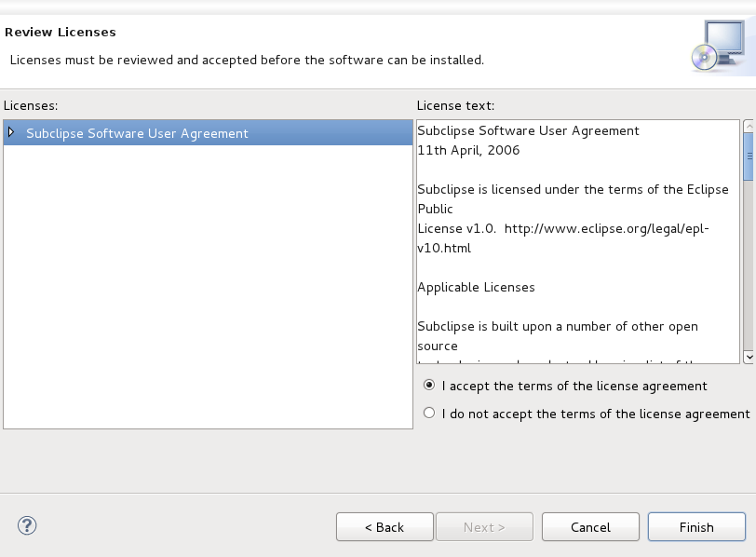Grab the license text scrollbar thumb
The width and height of the screenshot is (756, 557).
[x=749, y=156]
